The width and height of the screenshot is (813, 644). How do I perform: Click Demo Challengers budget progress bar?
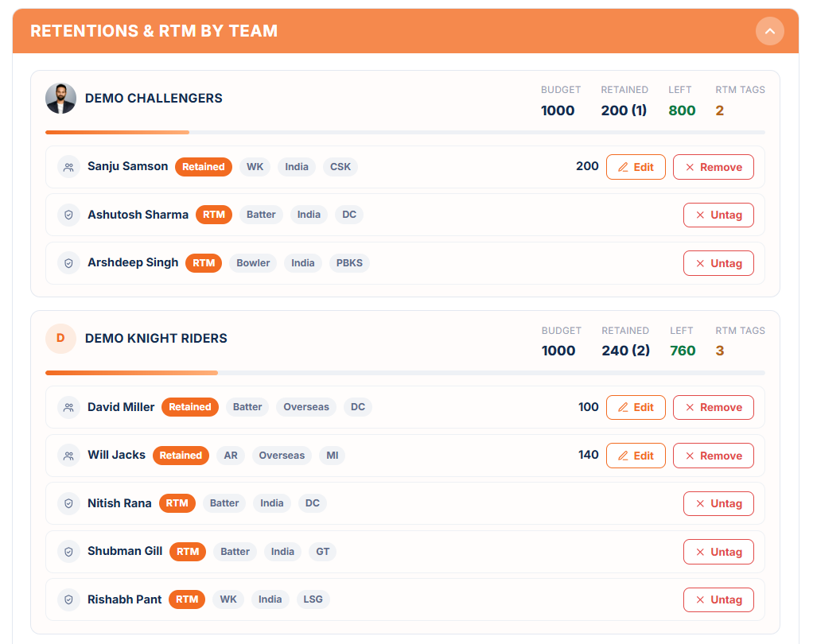click(x=405, y=133)
